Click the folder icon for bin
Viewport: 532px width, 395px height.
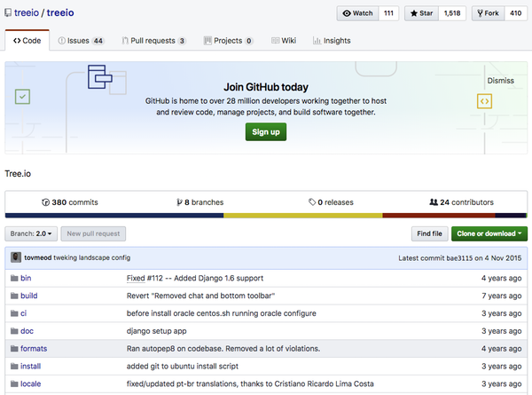pyautogui.click(x=14, y=278)
